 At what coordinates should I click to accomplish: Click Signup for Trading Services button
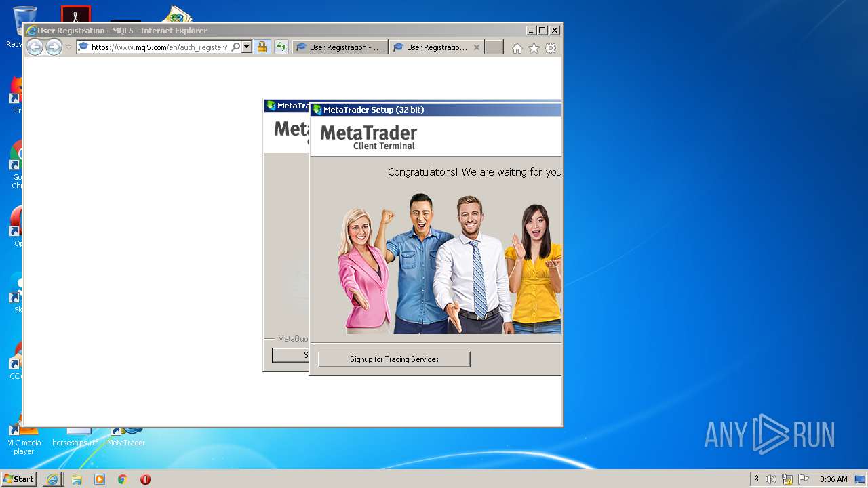click(394, 359)
